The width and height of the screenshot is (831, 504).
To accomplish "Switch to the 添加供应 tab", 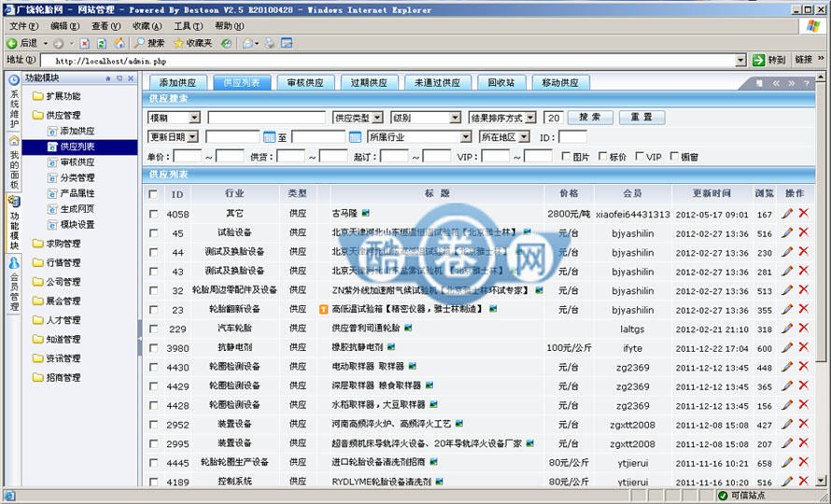I will [177, 83].
